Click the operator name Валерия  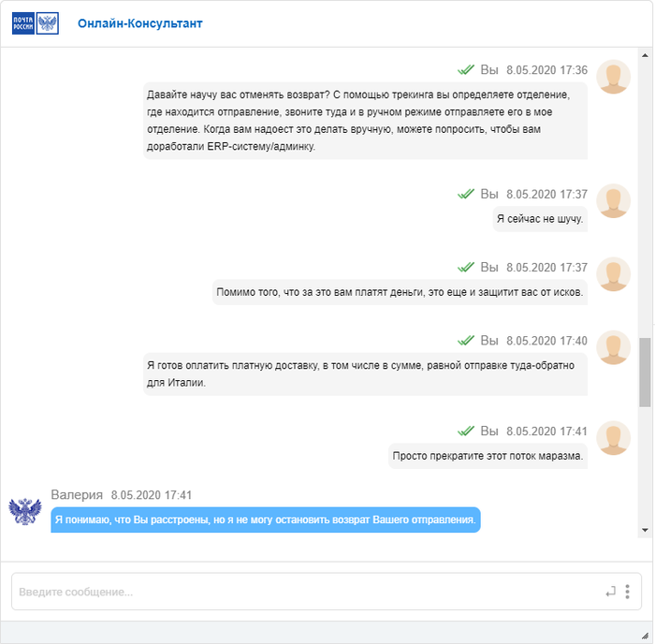[x=77, y=495]
